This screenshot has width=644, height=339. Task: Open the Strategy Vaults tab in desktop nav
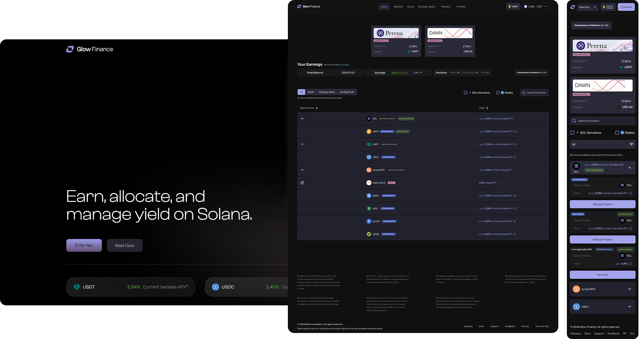tap(426, 7)
